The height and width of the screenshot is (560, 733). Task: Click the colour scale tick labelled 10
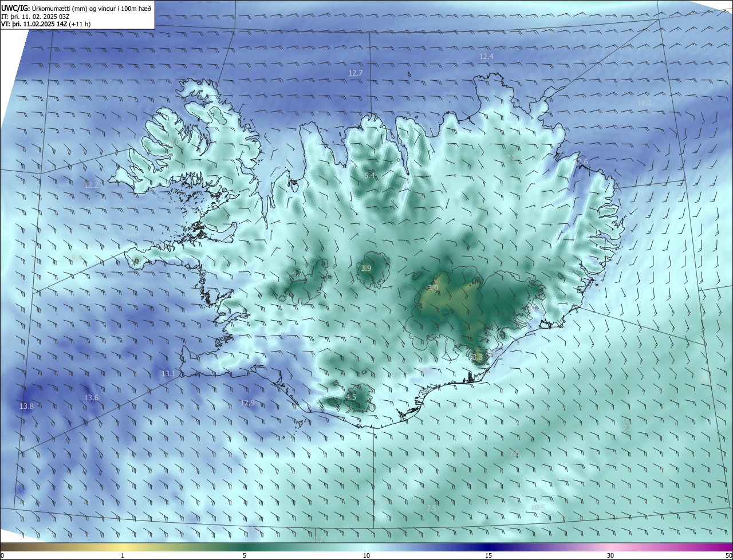[x=366, y=555]
